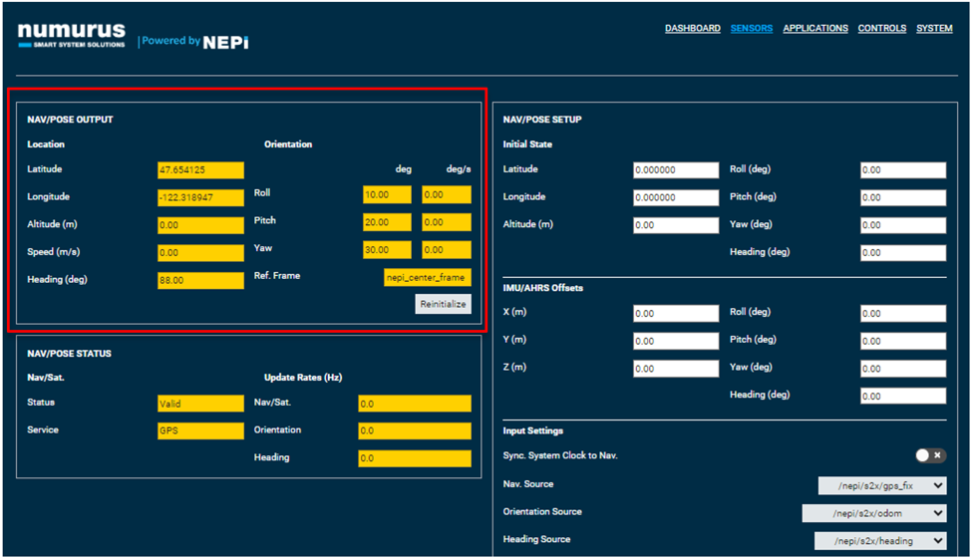Viewport: 973px width, 560px height.
Task: Open the APPLICATIONS menu
Action: tap(815, 29)
